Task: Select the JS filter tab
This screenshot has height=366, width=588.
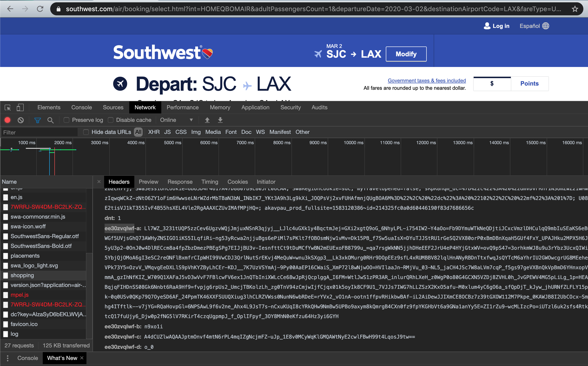Action: coord(168,132)
